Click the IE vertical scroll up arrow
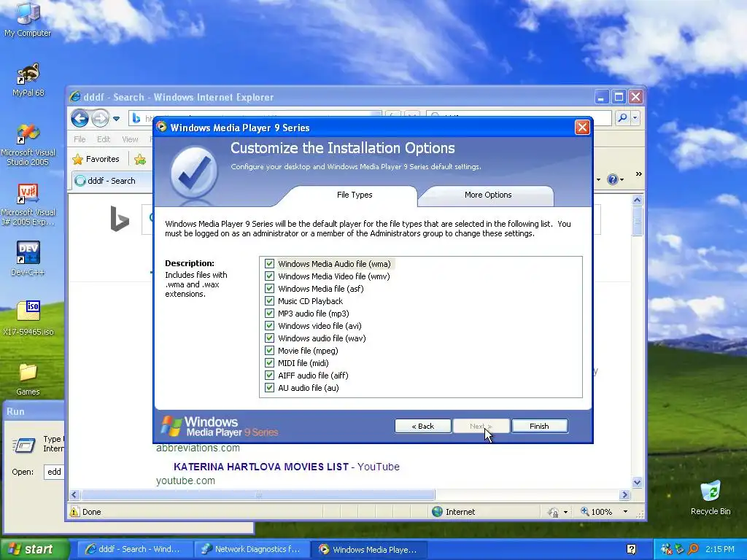Screen dimensions: 747x560 (638, 200)
